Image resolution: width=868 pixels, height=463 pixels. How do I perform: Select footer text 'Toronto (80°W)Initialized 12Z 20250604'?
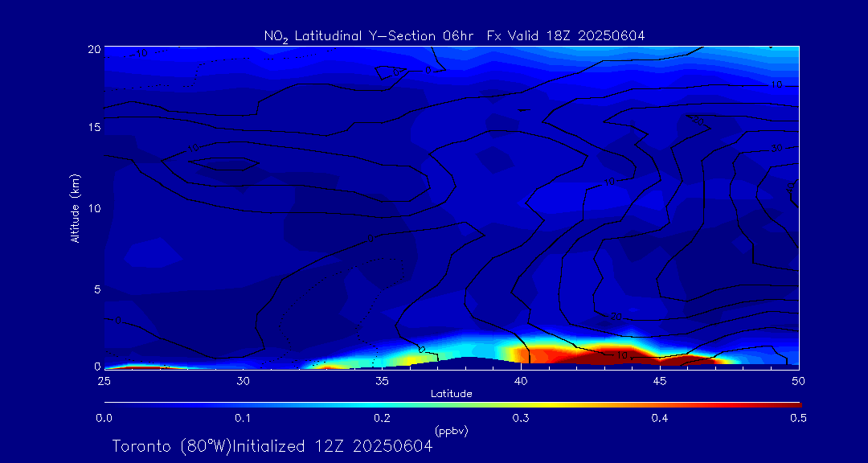pos(272,446)
